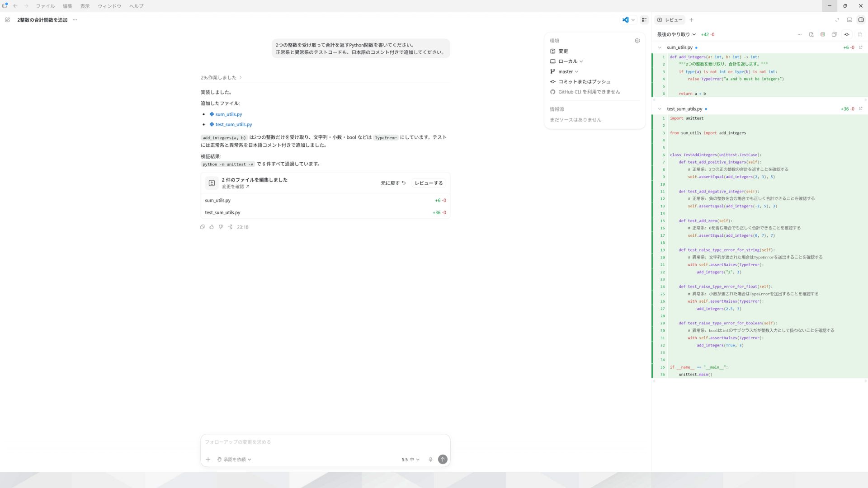The image size is (868, 488).
Task: Open the new chat compose icon
Action: [x=7, y=20]
